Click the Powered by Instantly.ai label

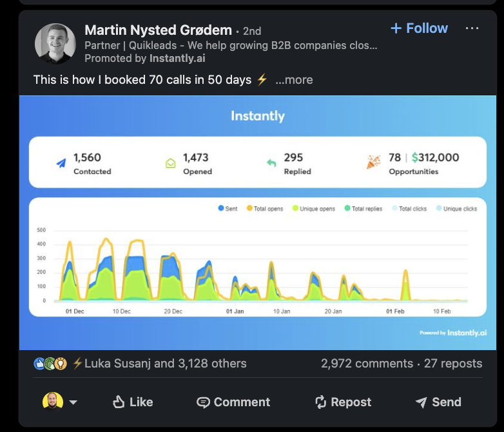point(453,333)
